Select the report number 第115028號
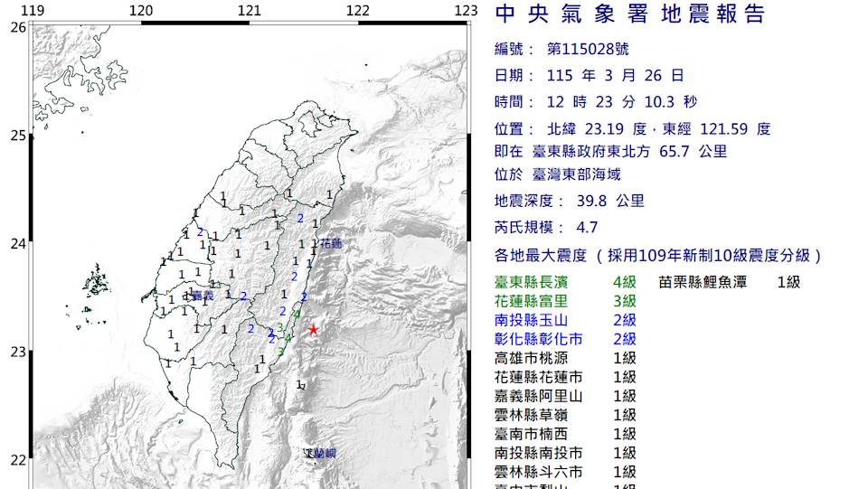868x489 pixels. 588,49
